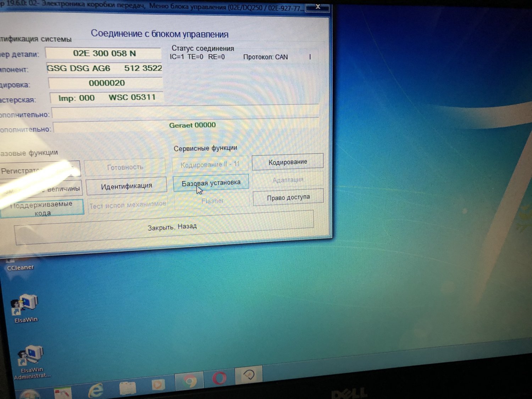Screen dimensions: 532x399
Task: Open Кодирование service function
Action: tap(288, 162)
